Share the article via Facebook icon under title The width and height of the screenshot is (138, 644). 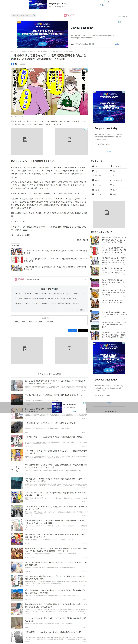pos(13,64)
